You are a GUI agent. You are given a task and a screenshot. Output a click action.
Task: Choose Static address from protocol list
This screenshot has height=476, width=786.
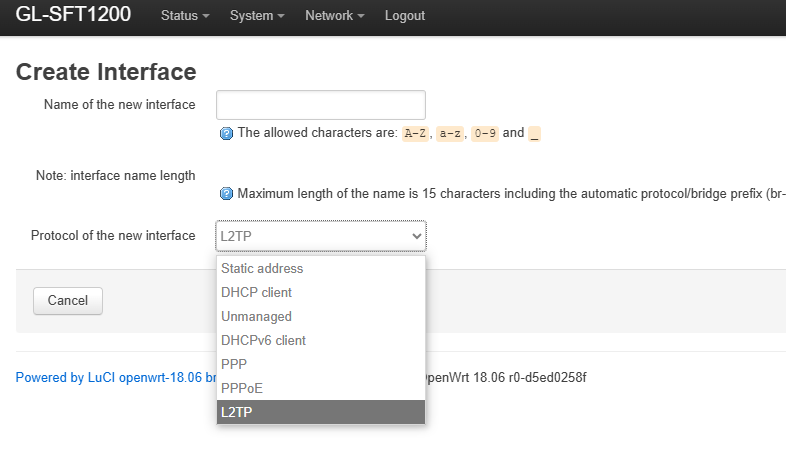coord(262,269)
